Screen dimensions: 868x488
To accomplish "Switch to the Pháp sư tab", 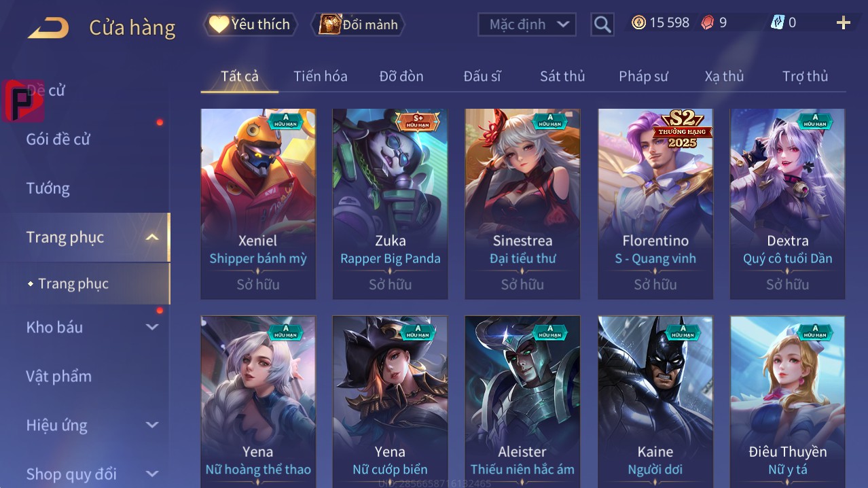I will coord(643,76).
